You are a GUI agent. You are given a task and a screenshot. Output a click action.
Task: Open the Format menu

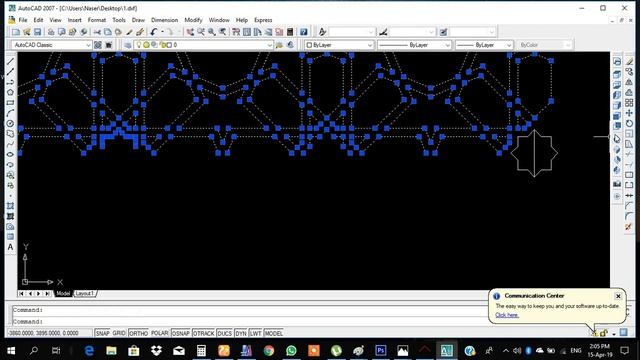97,20
